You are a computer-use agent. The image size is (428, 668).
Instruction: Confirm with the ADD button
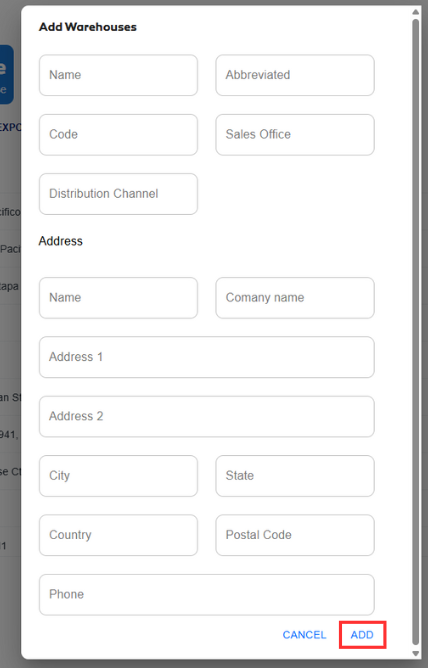pyautogui.click(x=362, y=635)
